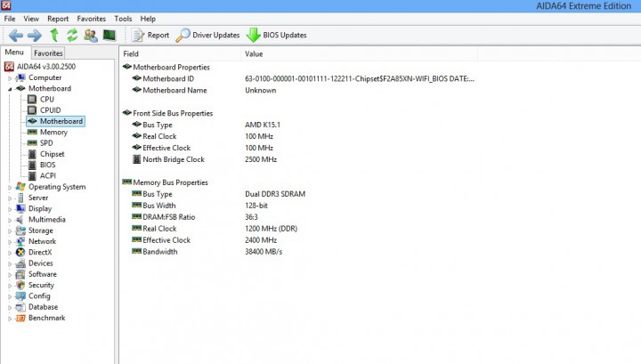641x364 pixels.
Task: Select the BIOS item in the tree
Action: click(x=47, y=165)
